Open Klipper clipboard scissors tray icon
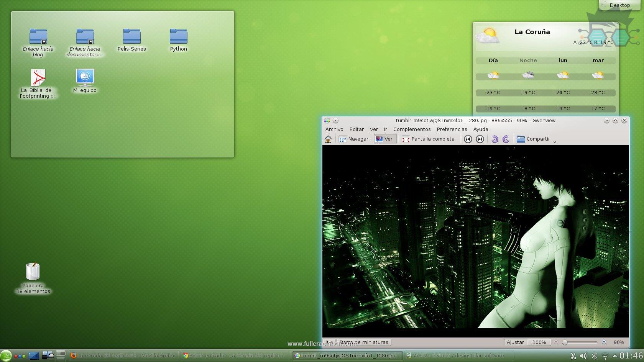The height and width of the screenshot is (362, 644). pyautogui.click(x=573, y=356)
